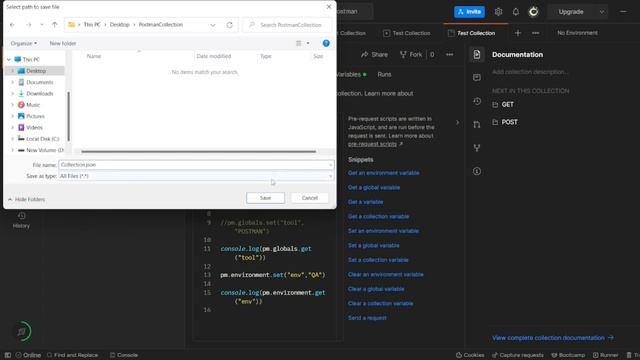Click the Forward navigation arrow
The height and width of the screenshot is (360, 640).
(29, 25)
